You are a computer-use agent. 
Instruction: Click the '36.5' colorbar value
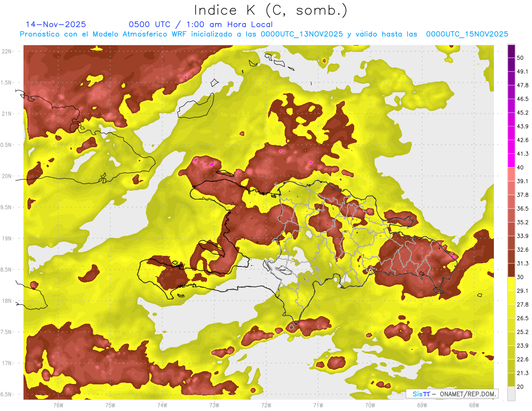523,208
